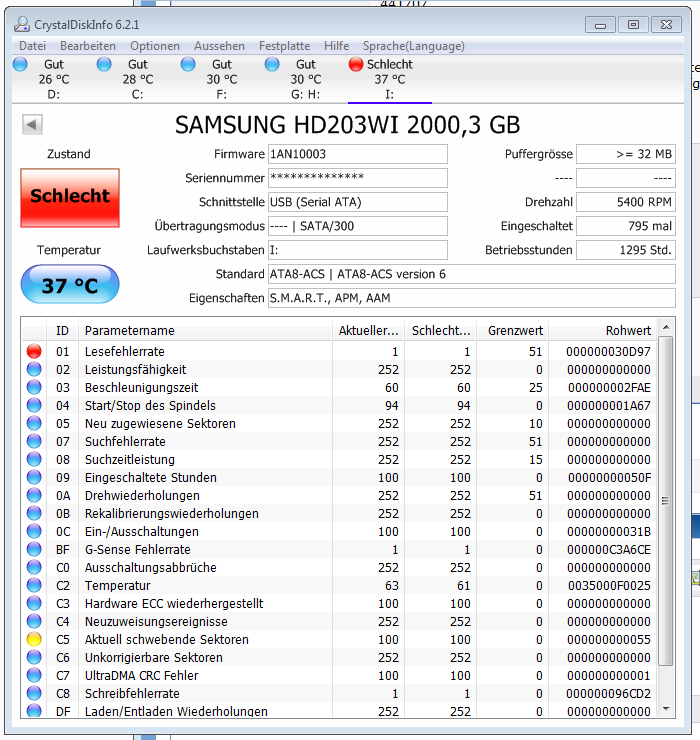Click blue status icon for Leistungsfähigkeit row
Screen dimensions: 700x740
[34, 369]
